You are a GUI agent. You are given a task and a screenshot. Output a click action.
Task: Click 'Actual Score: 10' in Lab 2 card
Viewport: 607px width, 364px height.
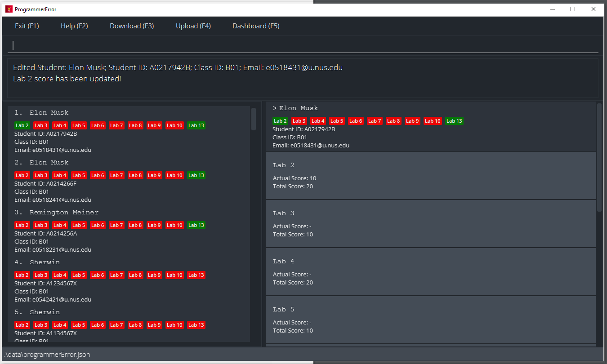295,178
